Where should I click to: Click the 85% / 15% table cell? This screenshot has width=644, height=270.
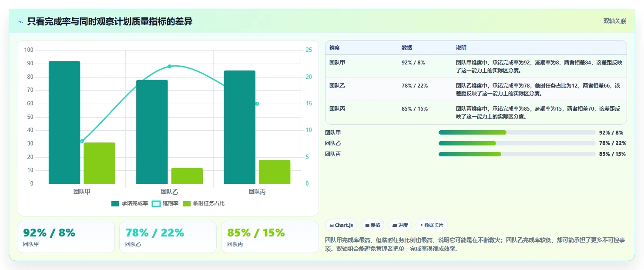click(415, 109)
